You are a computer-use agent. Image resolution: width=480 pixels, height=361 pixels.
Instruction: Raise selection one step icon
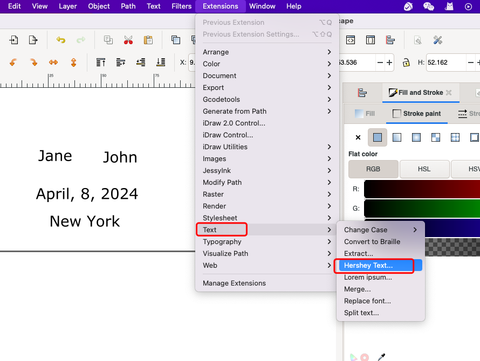121,62
